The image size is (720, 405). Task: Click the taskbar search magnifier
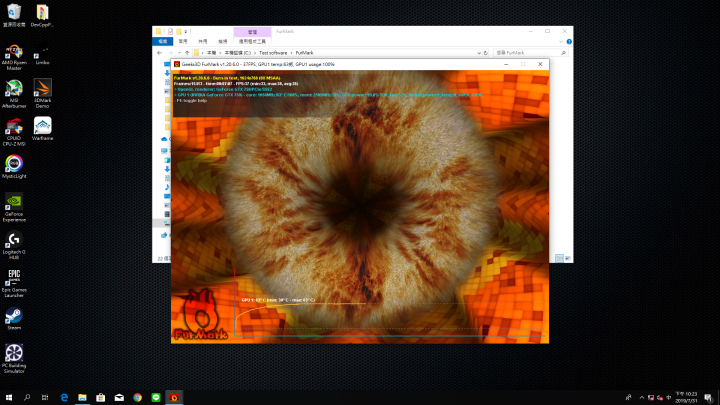point(27,398)
